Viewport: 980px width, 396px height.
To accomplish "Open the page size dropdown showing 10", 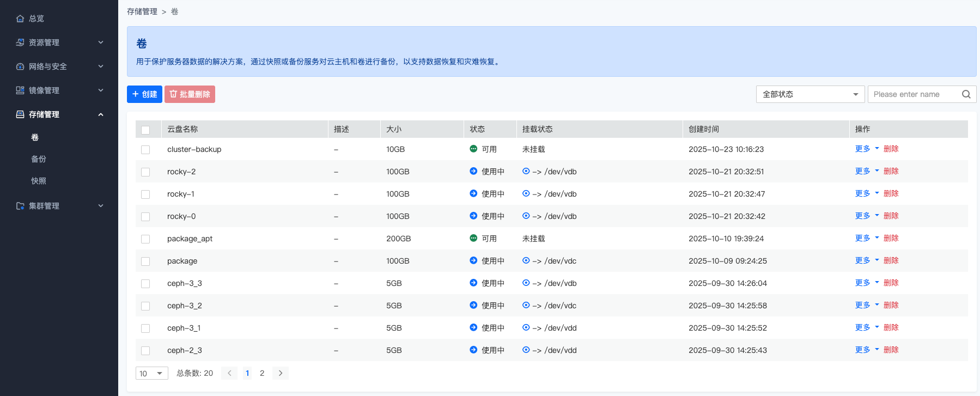I will point(151,373).
